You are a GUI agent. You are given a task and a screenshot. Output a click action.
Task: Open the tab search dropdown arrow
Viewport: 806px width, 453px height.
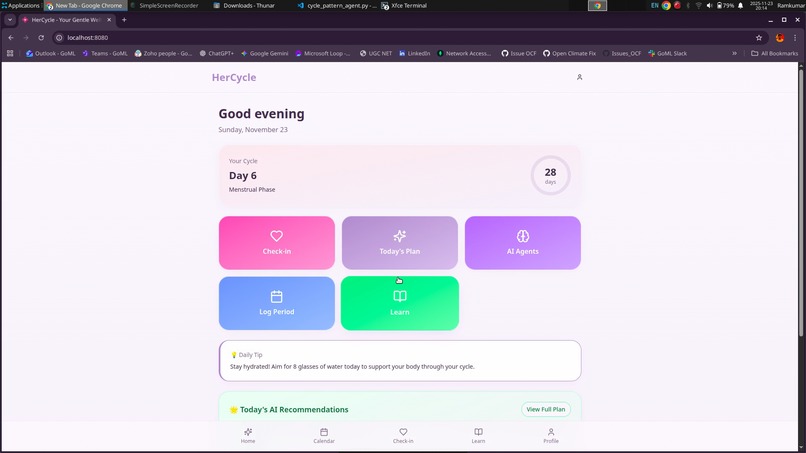click(10, 20)
